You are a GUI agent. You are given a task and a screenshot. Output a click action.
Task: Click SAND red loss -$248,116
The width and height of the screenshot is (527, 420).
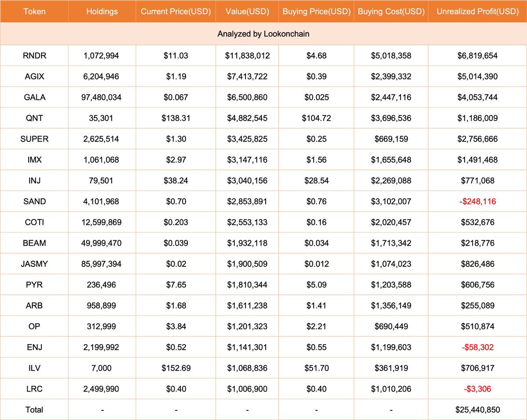coord(478,201)
